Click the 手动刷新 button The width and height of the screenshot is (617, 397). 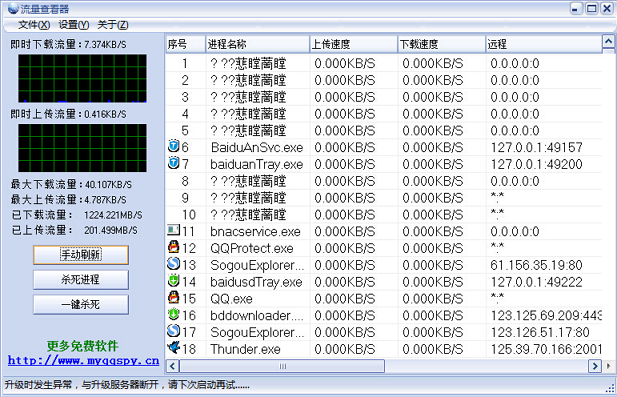coord(81,255)
